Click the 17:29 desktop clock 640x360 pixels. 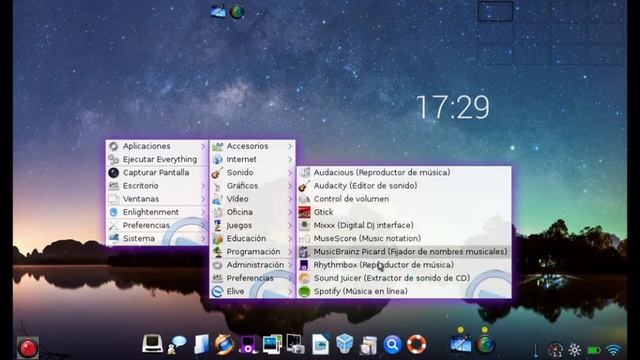tap(453, 107)
